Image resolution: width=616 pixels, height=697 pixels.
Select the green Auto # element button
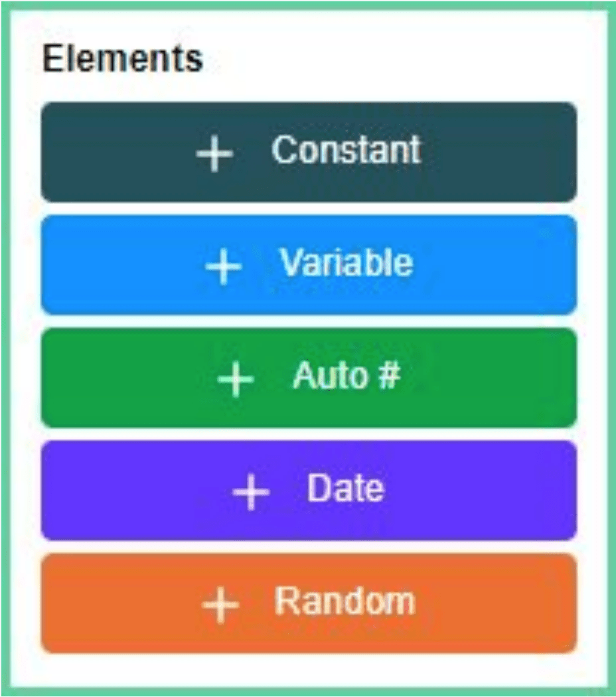pyautogui.click(x=308, y=375)
